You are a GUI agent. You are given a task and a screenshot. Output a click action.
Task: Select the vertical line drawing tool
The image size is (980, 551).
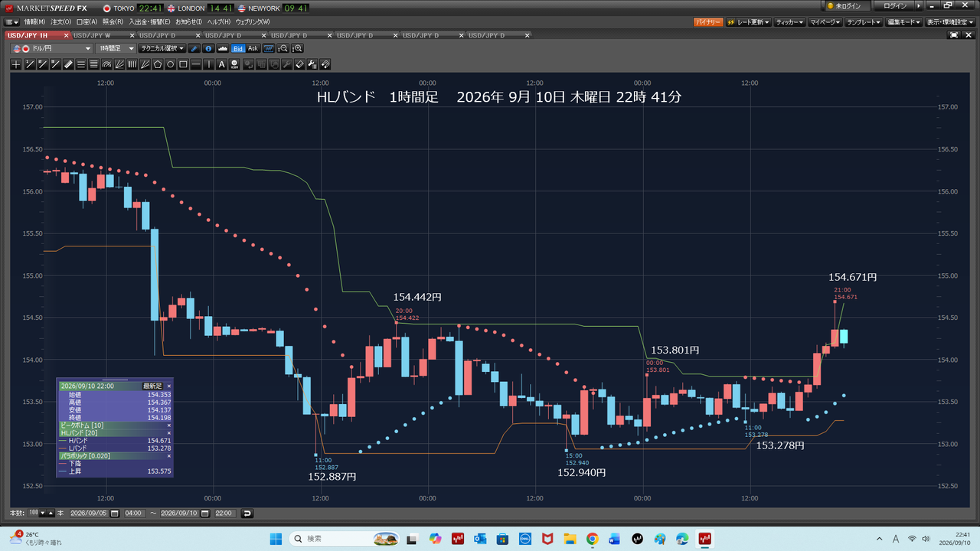209,64
